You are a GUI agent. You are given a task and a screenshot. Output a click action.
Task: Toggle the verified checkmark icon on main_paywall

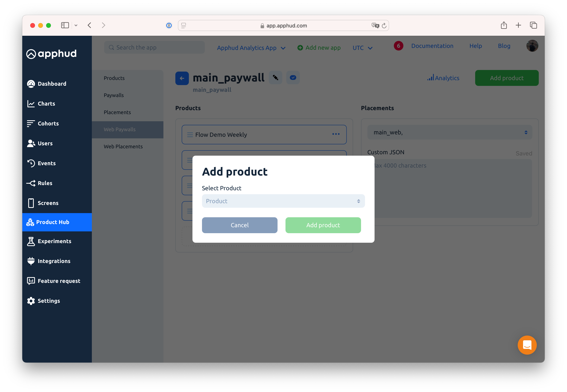(x=293, y=78)
